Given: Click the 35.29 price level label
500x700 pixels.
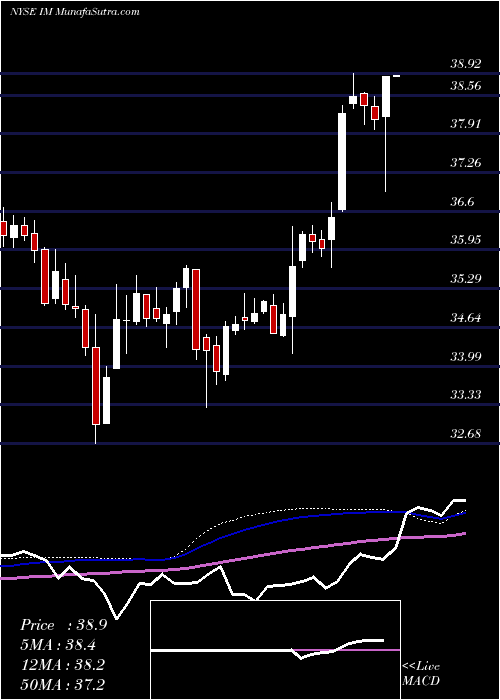Looking at the screenshot, I should 466,279.
